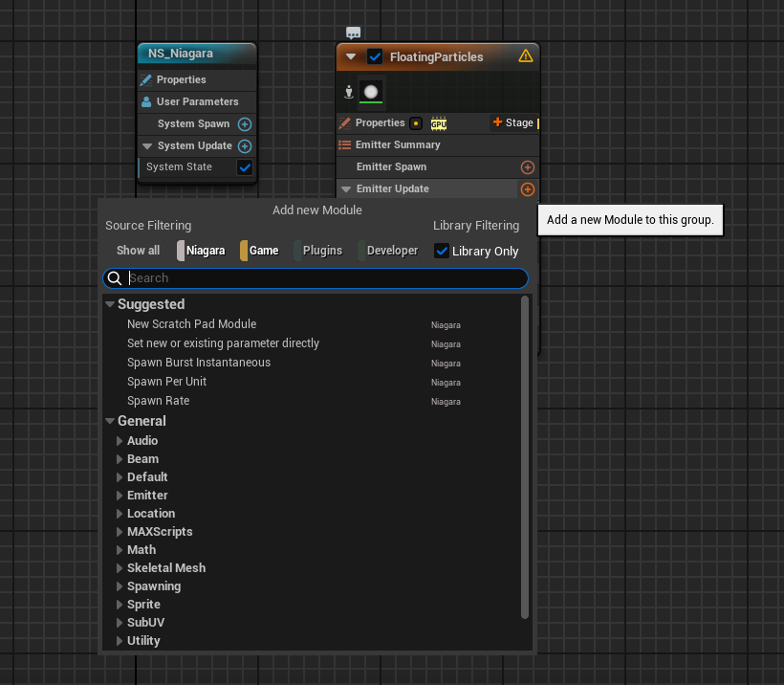Select the System State module row
Viewport: 784px width, 685px height.
[197, 167]
